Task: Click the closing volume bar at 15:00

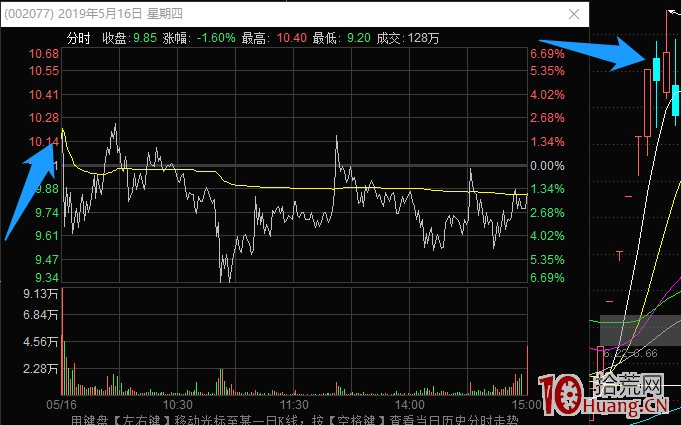Action: click(527, 370)
